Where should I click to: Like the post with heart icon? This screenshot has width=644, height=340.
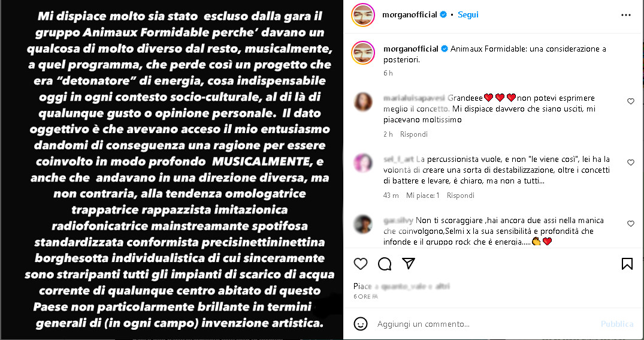pyautogui.click(x=361, y=264)
